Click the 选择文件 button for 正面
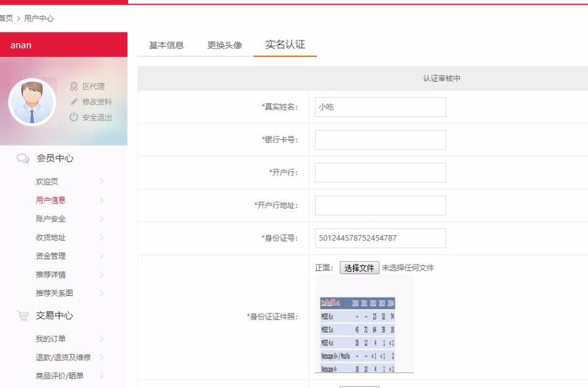This screenshot has height=388, width=588. click(x=359, y=268)
